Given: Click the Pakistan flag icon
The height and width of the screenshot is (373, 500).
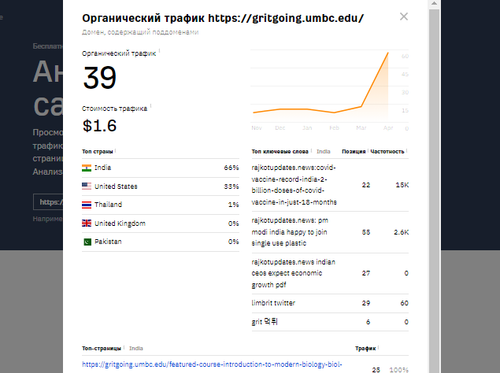Looking at the screenshot, I should point(87,242).
